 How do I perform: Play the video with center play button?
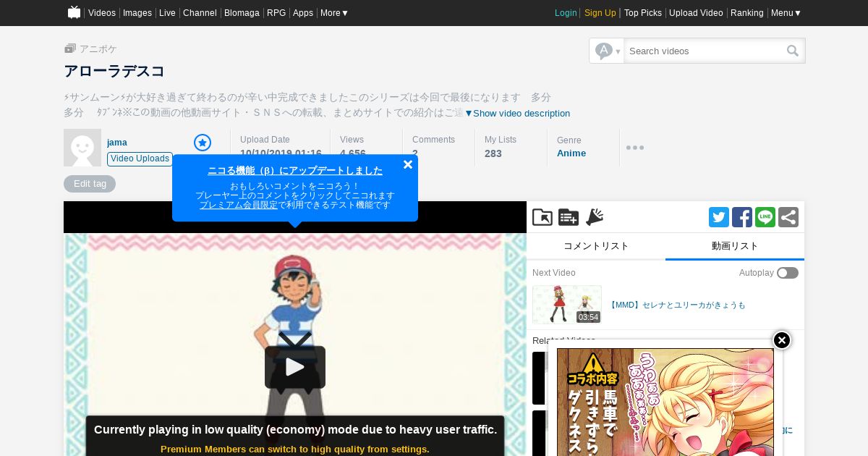pos(295,367)
